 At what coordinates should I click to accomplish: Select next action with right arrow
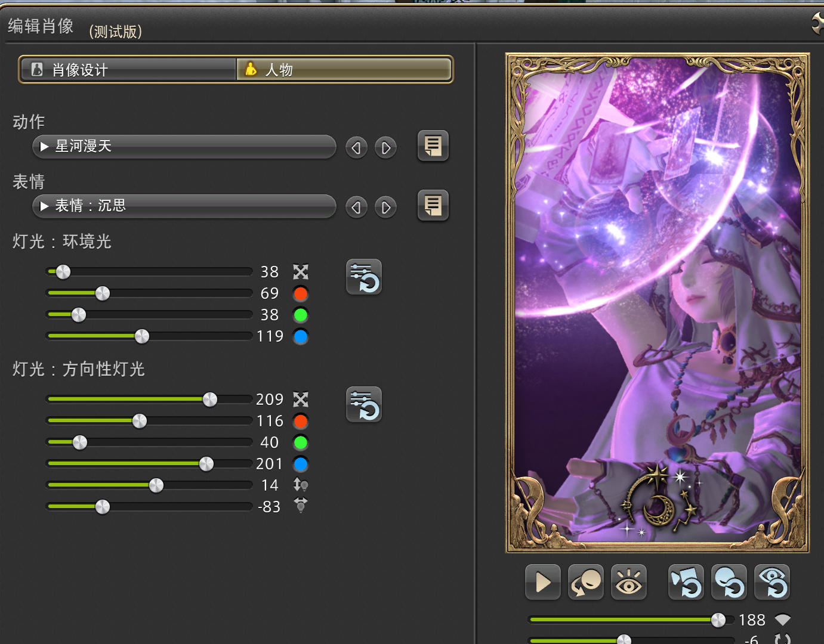[385, 147]
